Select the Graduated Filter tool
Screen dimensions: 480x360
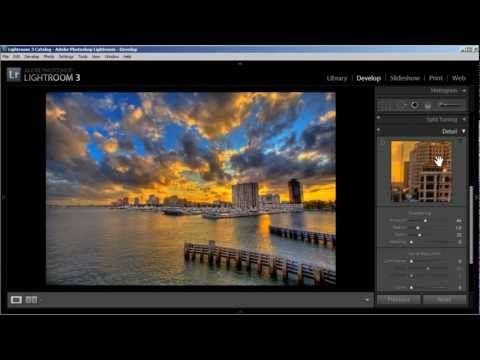click(x=428, y=106)
